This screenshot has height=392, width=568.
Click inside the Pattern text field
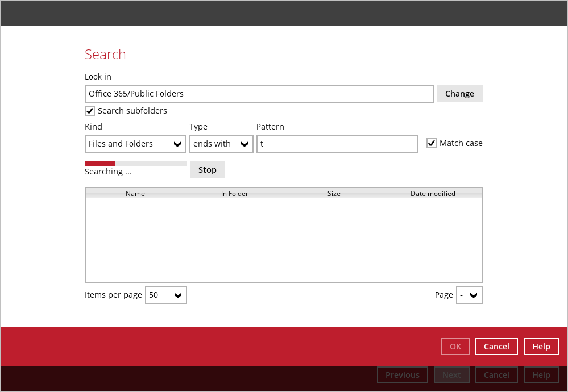click(x=337, y=144)
